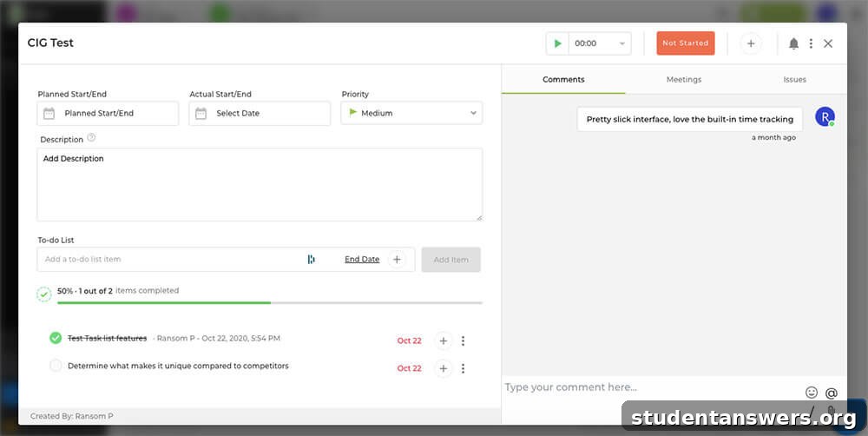The width and height of the screenshot is (868, 436).
Task: Click plus icon on Determine what makes row
Action: point(443,368)
